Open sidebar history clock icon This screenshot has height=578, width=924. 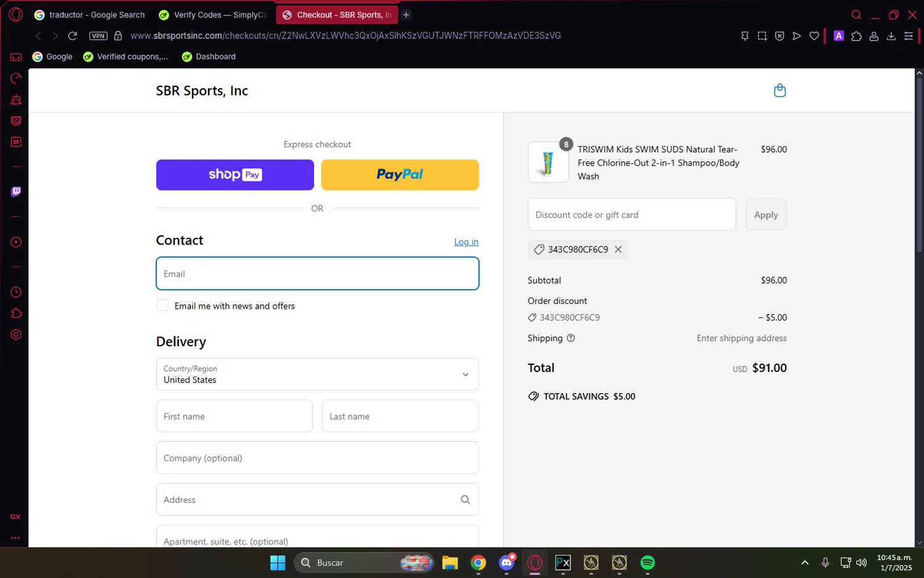coord(16,292)
